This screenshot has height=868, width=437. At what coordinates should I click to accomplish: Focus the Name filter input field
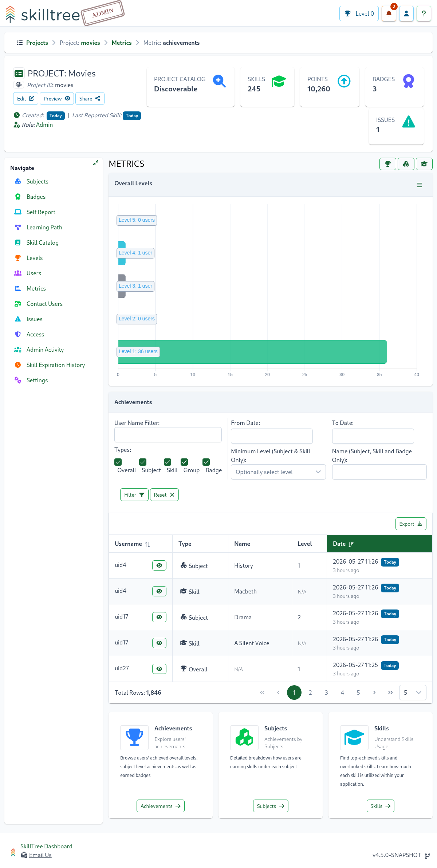379,472
